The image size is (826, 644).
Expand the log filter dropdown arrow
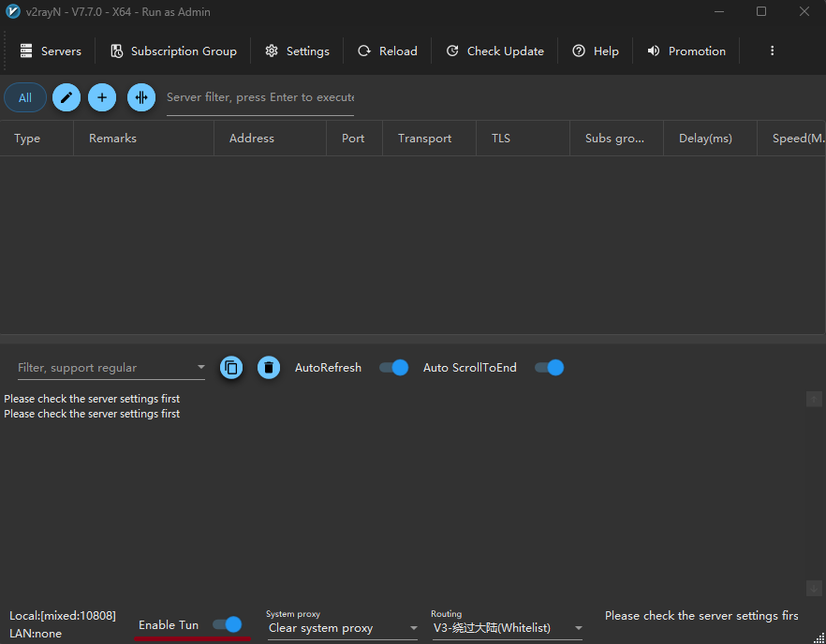point(200,368)
